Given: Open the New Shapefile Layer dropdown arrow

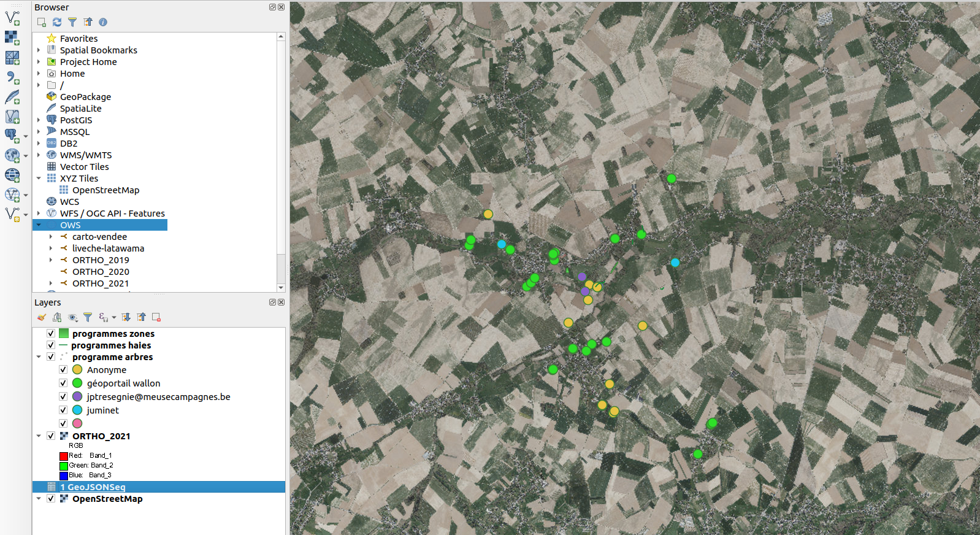Looking at the screenshot, I should (26, 215).
